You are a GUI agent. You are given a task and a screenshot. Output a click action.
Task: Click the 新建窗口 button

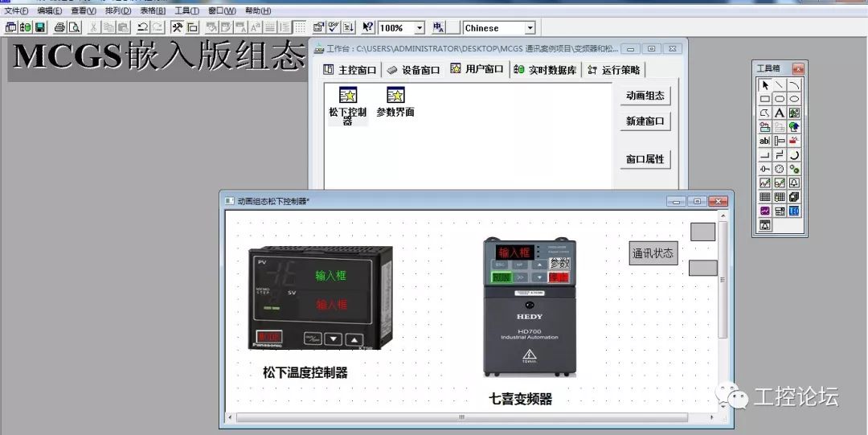click(645, 121)
